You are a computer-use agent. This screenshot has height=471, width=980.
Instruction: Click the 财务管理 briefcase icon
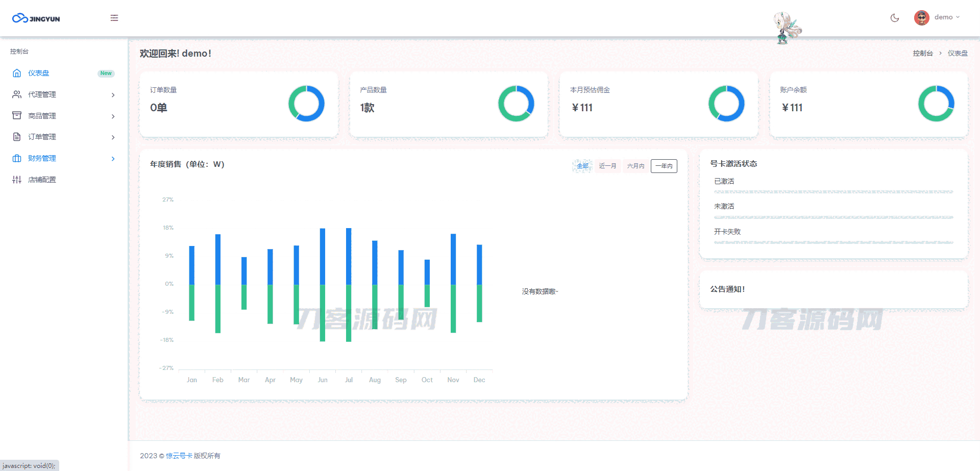click(17, 158)
